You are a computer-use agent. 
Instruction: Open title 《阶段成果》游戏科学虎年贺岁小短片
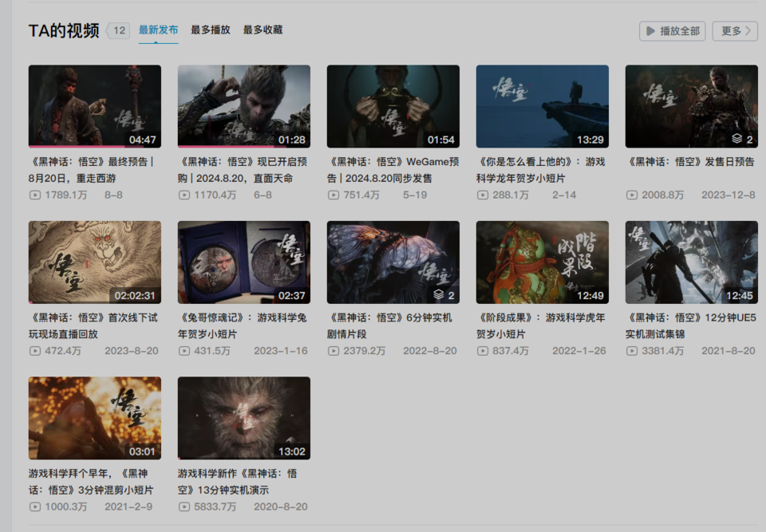click(x=541, y=326)
